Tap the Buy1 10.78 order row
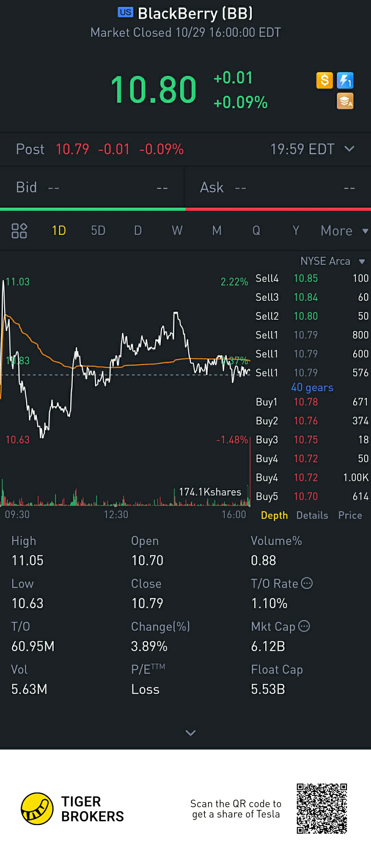Image resolution: width=371 pixels, height=868 pixels. [312, 402]
